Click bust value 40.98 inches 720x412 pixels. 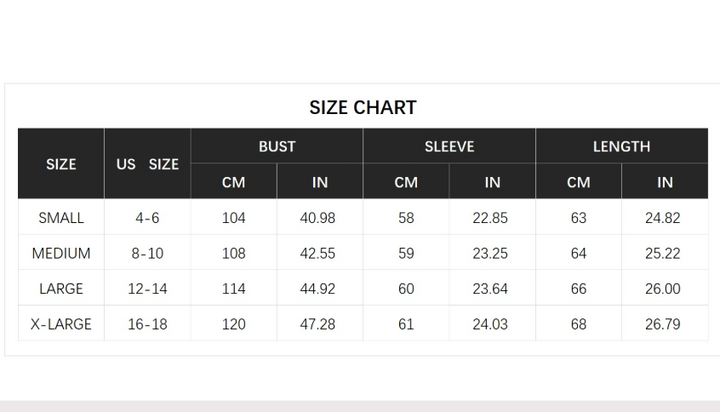point(317,218)
